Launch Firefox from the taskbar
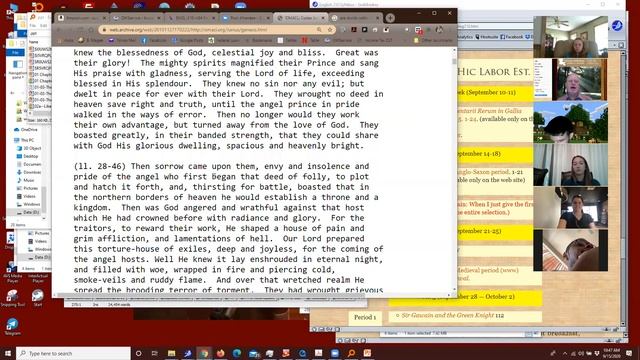This screenshot has width=640, height=360. click(x=221, y=353)
